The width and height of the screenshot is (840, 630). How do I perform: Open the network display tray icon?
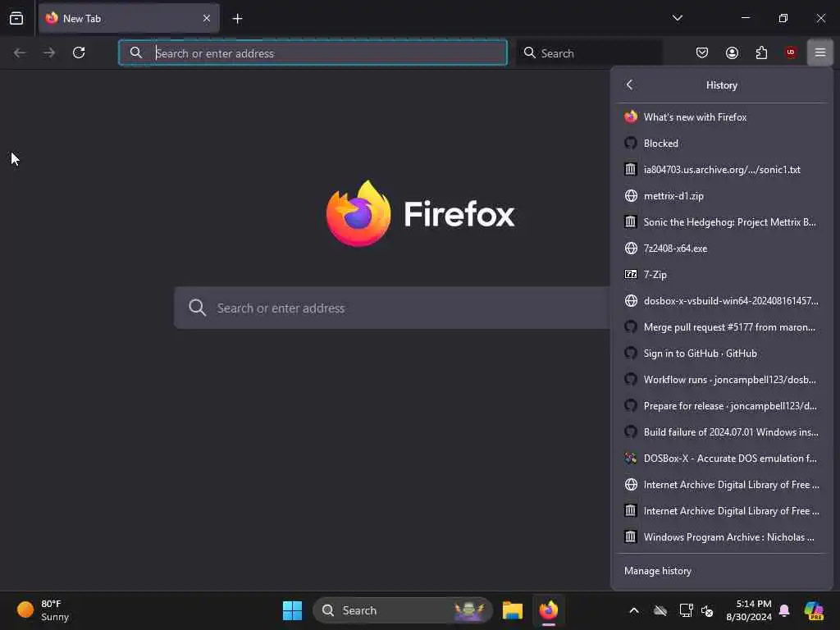685,610
